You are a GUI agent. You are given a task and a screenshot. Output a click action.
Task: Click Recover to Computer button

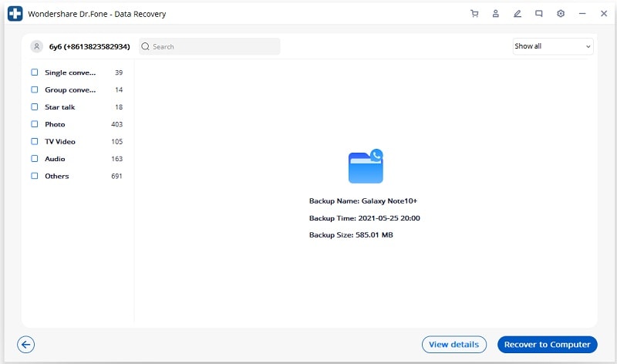point(548,345)
